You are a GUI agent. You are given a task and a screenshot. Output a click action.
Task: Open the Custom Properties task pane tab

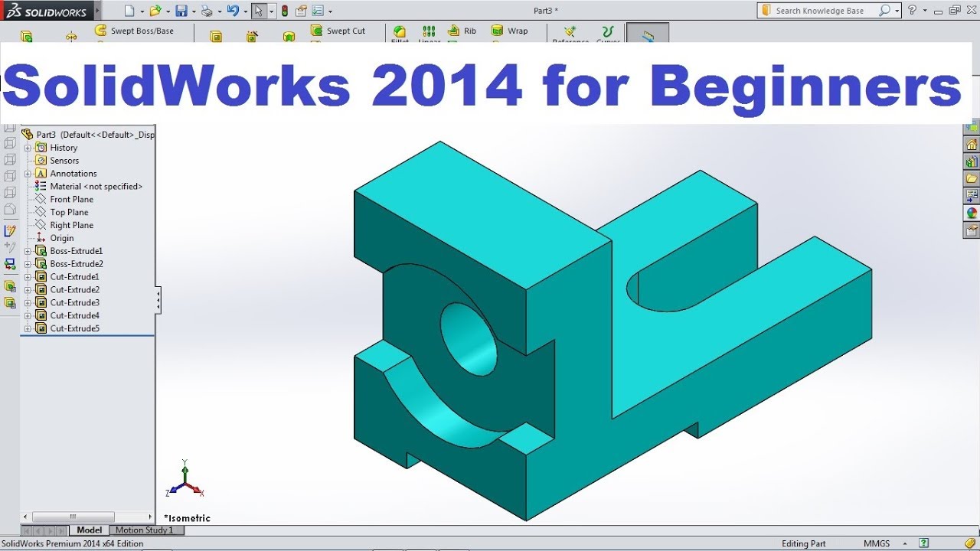click(972, 230)
